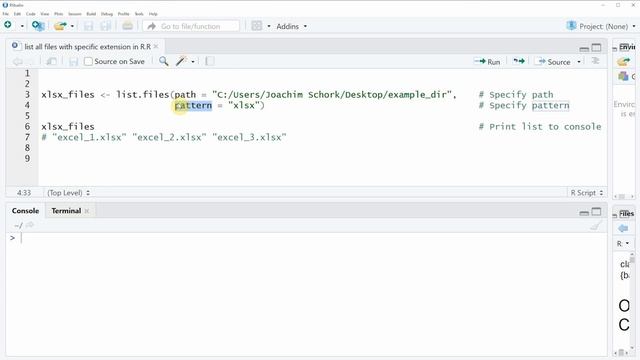Viewport: 640px width, 360px height.
Task: Open the Debug menu
Action: coord(107,14)
